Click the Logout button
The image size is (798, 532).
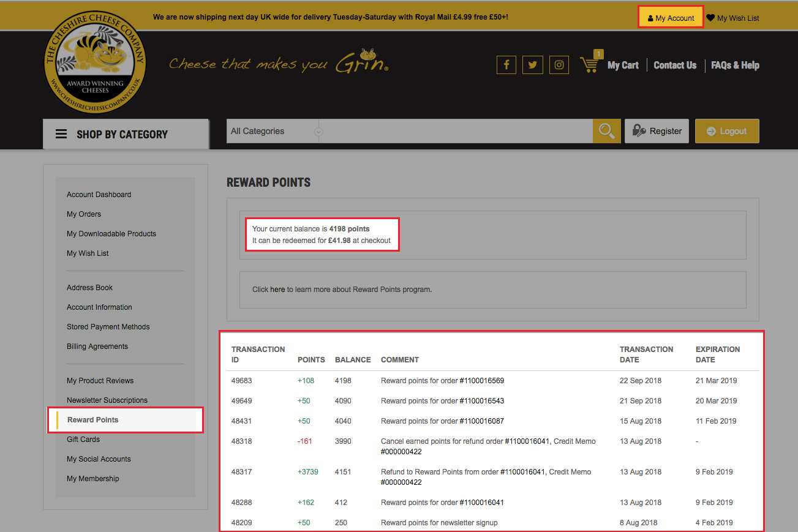click(727, 131)
